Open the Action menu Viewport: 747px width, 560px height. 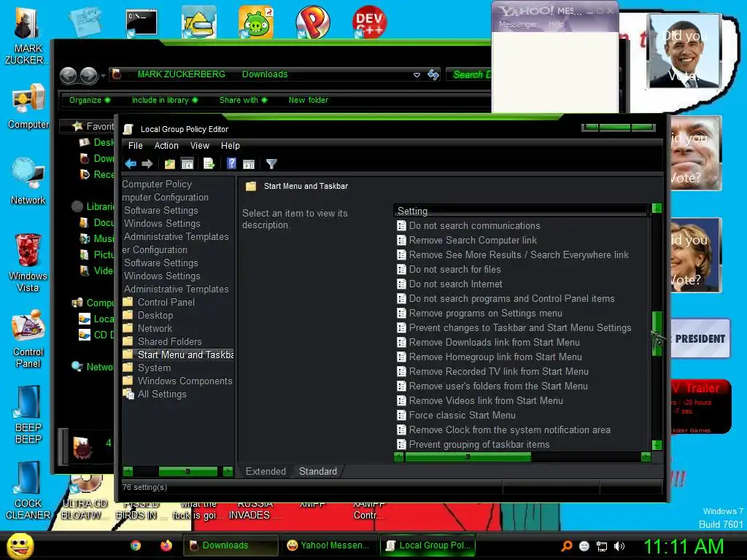click(166, 146)
